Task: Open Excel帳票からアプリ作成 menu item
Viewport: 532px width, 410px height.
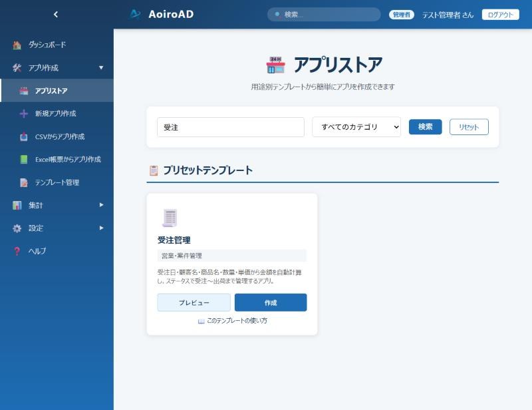Action: point(57,159)
